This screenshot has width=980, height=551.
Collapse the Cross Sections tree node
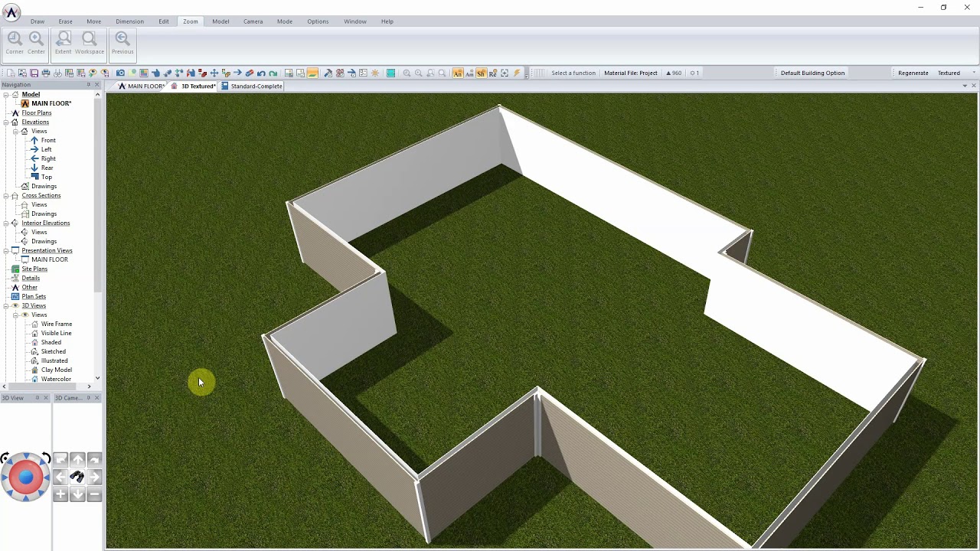[x=5, y=195]
